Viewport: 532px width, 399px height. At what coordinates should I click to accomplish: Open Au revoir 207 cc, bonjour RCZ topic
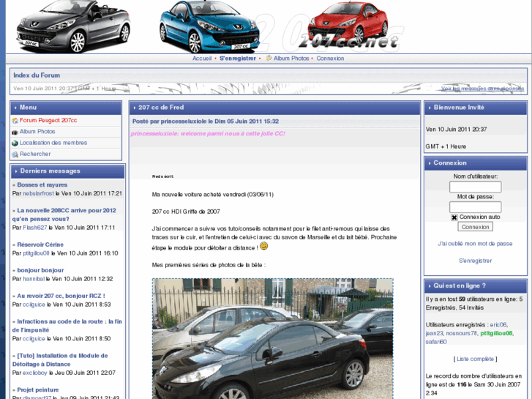click(61, 296)
